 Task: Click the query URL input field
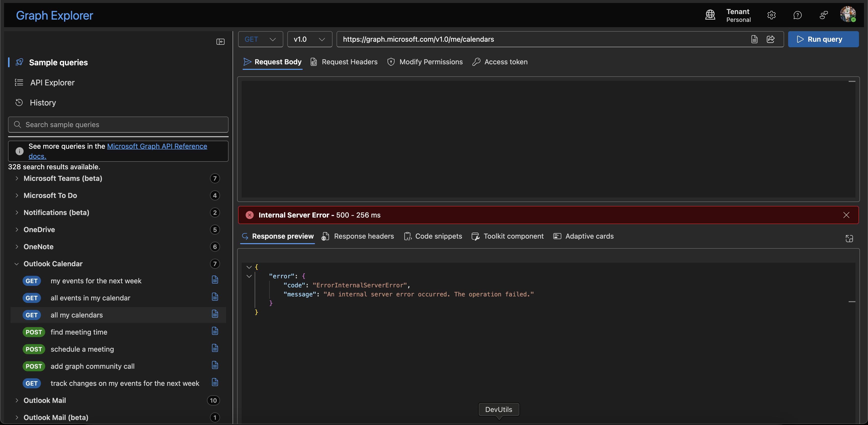[542, 39]
